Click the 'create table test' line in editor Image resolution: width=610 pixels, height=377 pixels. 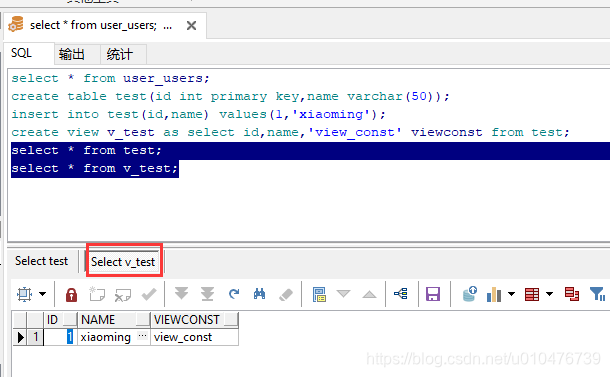(x=230, y=96)
